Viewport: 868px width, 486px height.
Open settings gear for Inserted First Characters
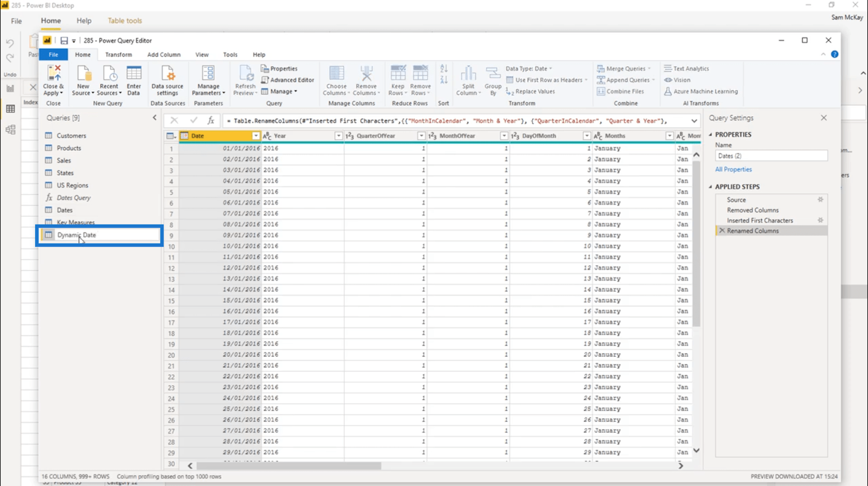pos(820,220)
